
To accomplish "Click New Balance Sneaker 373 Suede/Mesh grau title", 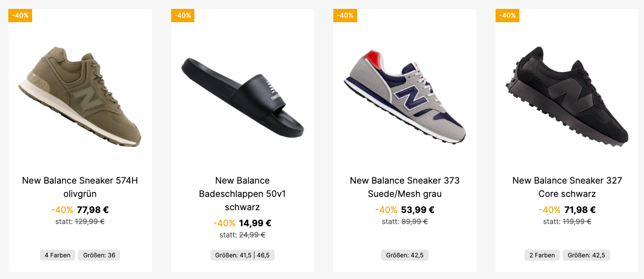I will click(404, 187).
